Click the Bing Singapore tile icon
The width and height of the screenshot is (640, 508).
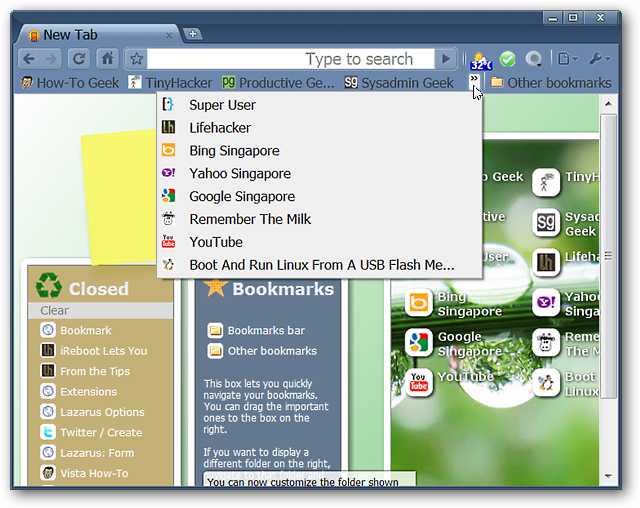419,303
